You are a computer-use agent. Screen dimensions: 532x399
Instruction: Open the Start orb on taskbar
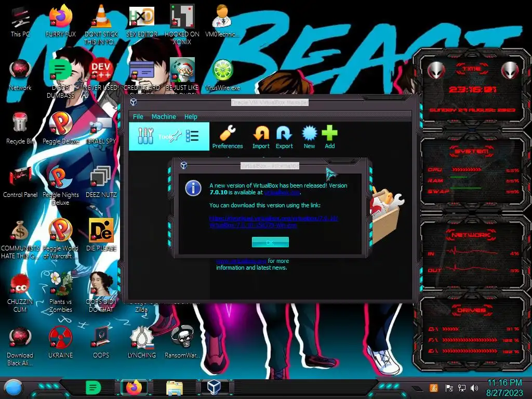coord(14,388)
